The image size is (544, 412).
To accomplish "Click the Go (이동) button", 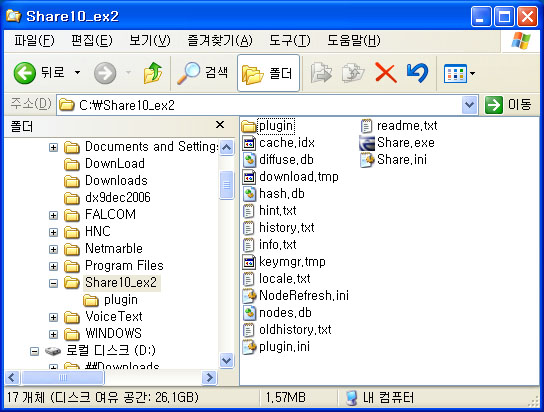I will [x=508, y=105].
